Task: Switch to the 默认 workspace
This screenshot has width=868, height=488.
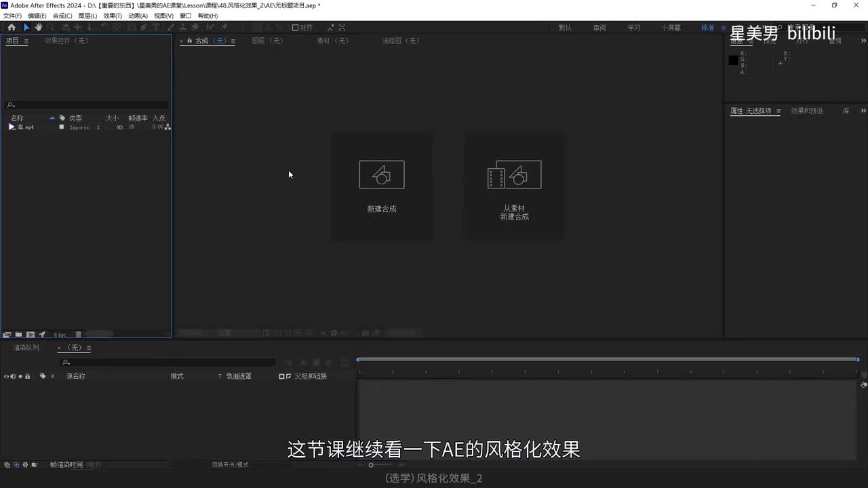Action: click(x=565, y=28)
